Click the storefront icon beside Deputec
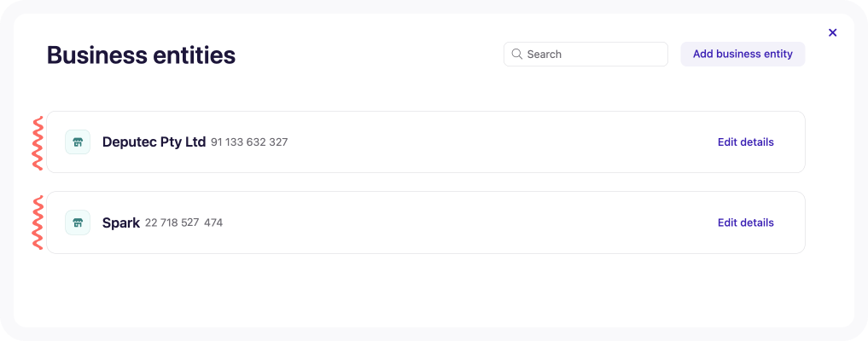868x341 pixels. [78, 142]
